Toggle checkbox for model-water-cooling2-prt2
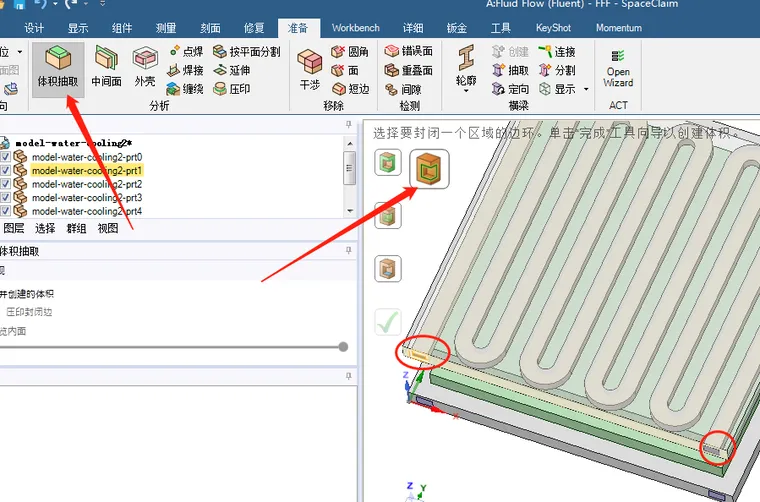The height and width of the screenshot is (502, 760). point(5,184)
